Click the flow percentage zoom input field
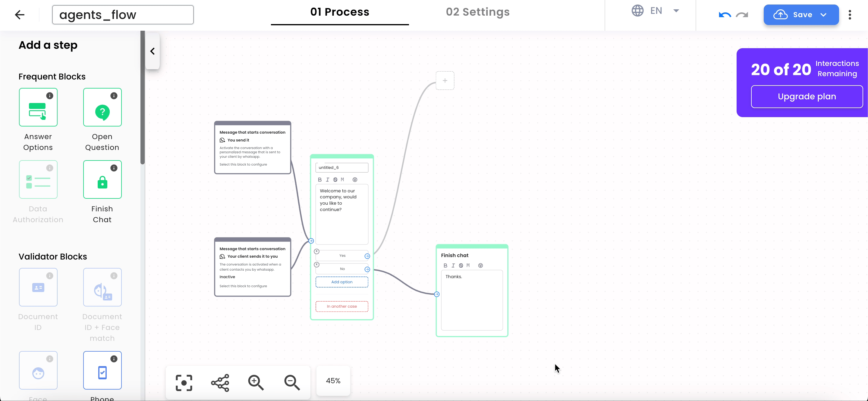The image size is (868, 401). (x=333, y=381)
